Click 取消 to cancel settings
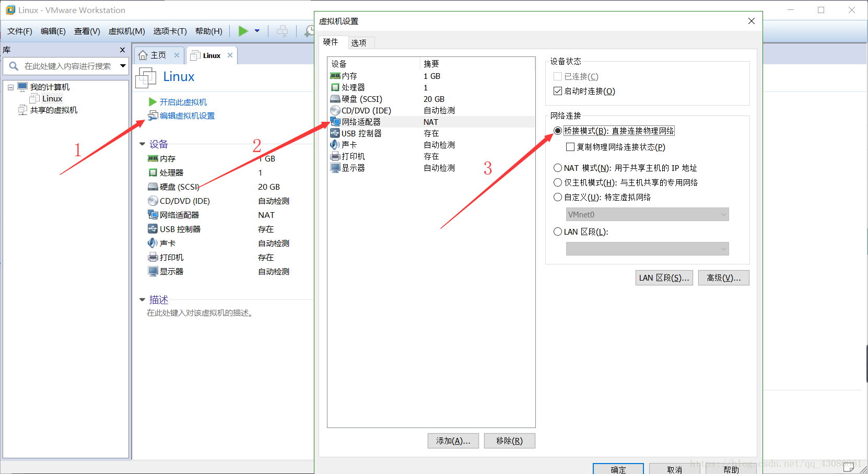The image size is (868, 474). pos(675,469)
